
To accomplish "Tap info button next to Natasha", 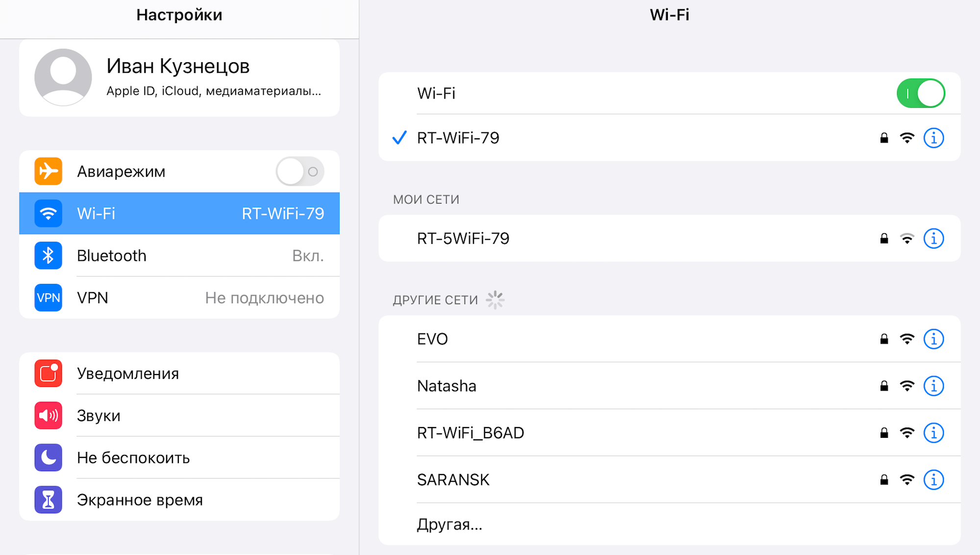I will (x=933, y=386).
